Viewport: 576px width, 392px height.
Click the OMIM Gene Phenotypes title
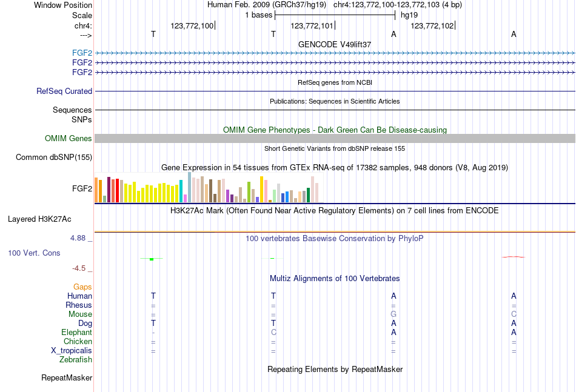(x=335, y=130)
